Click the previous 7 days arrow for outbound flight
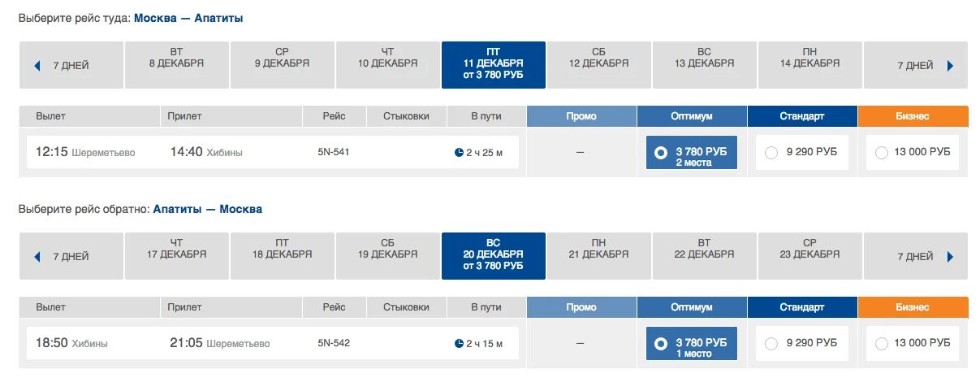 [x=37, y=66]
